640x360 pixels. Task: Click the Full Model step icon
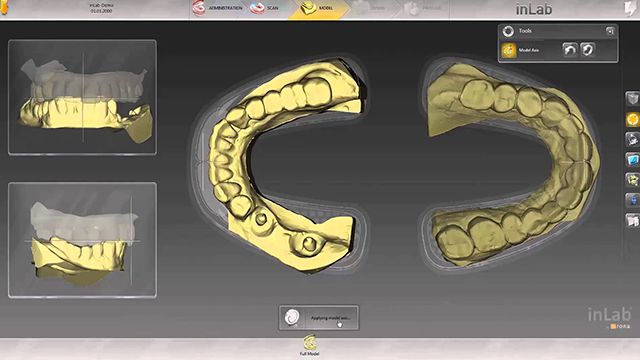coord(309,345)
